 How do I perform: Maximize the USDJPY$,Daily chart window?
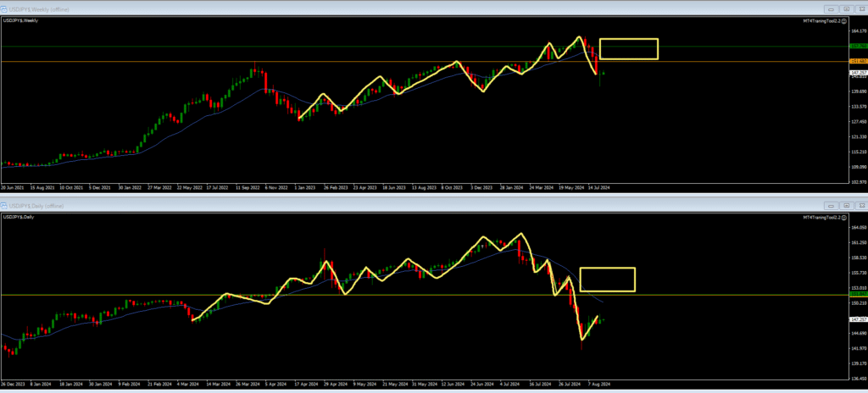tap(844, 206)
